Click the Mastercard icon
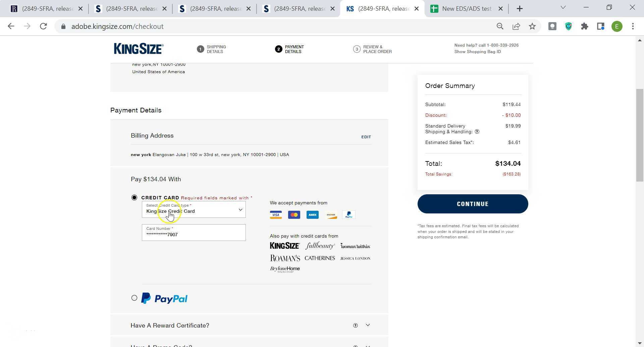Image resolution: width=644 pixels, height=347 pixels. tap(294, 215)
